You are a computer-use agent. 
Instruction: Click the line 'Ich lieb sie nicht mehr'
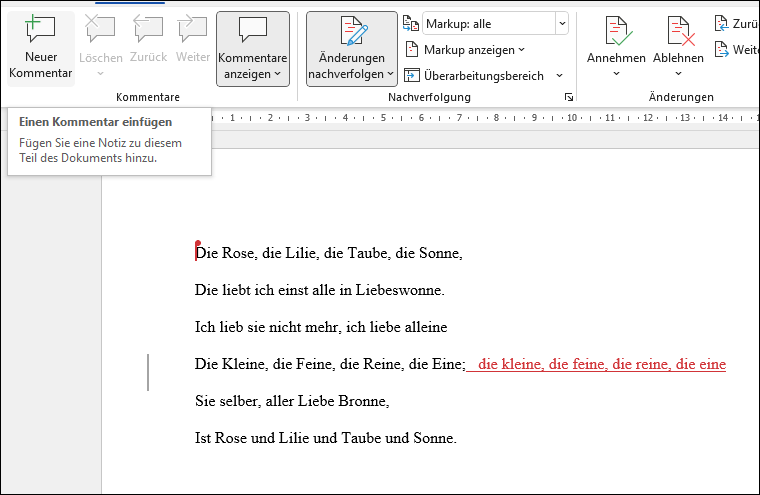click(x=321, y=327)
